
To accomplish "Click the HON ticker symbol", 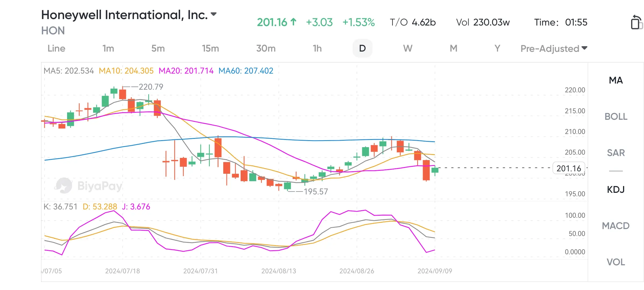I will click(x=53, y=31).
